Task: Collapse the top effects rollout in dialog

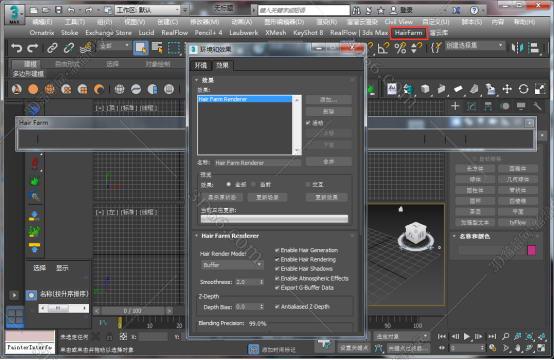Action: click(x=196, y=80)
